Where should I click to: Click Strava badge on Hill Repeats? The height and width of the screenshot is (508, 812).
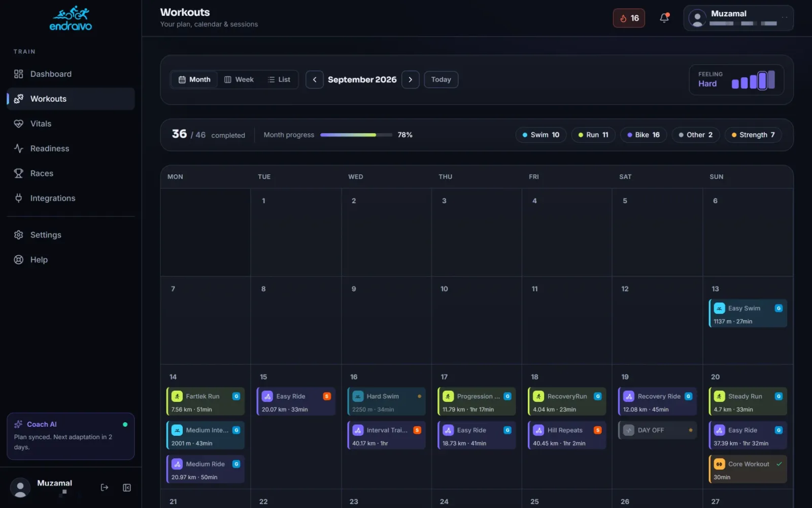[598, 430]
